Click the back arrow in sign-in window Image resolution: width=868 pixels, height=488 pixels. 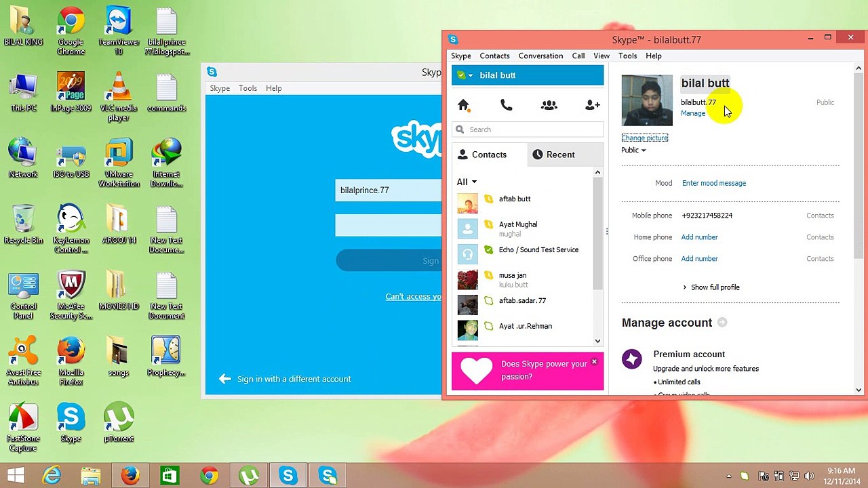pos(225,379)
